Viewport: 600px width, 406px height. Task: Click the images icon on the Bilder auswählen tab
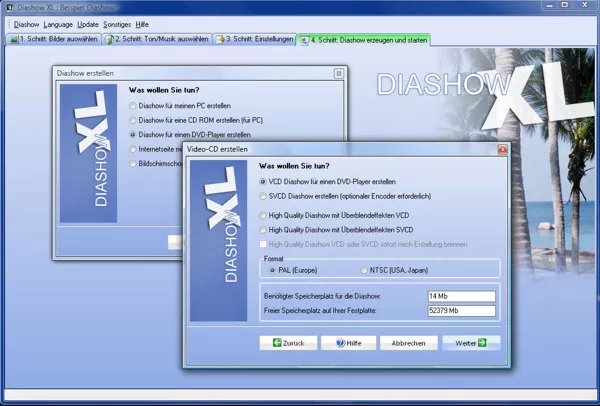[13, 40]
